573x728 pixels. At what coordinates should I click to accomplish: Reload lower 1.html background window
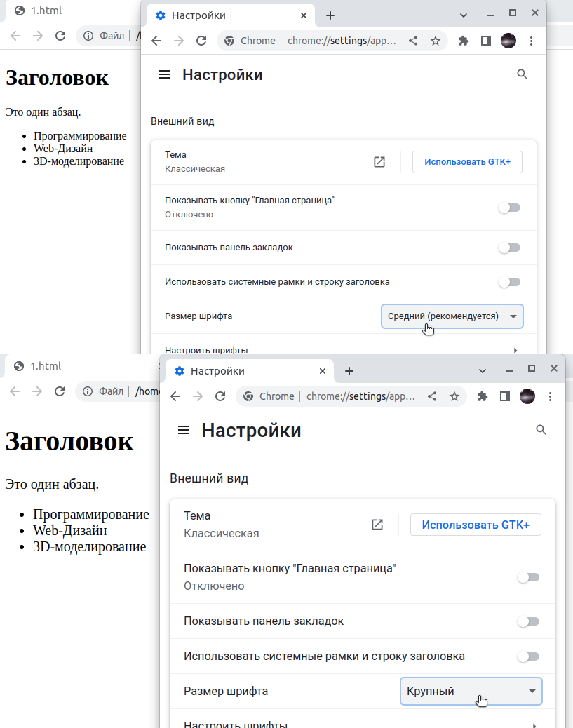60,391
